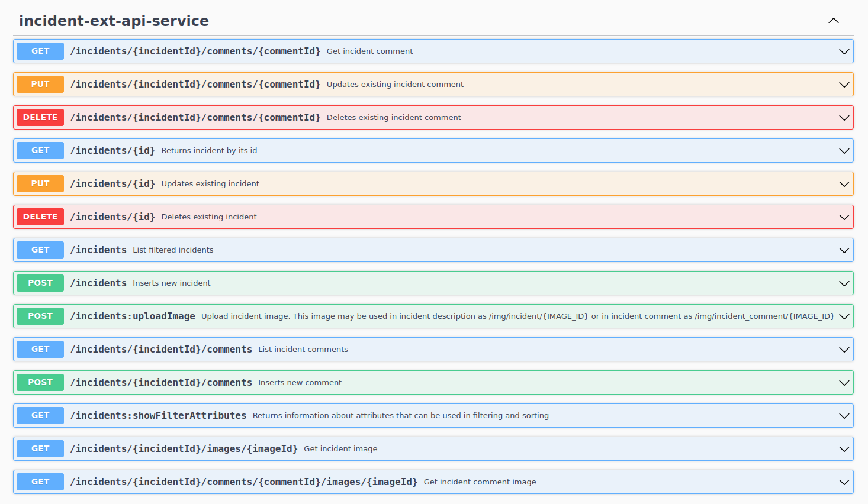Collapse the incident-ext-api-service section
This screenshot has width=868, height=504.
coord(833,21)
